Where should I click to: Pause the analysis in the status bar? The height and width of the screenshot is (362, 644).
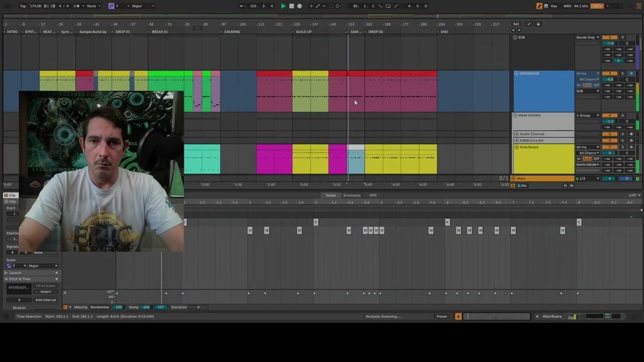tap(442, 316)
